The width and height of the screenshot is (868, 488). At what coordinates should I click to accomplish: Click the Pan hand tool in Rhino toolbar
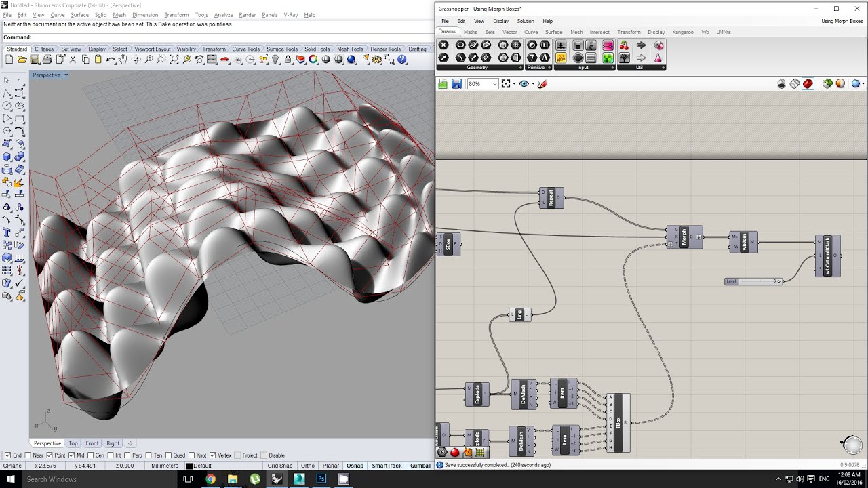click(123, 60)
